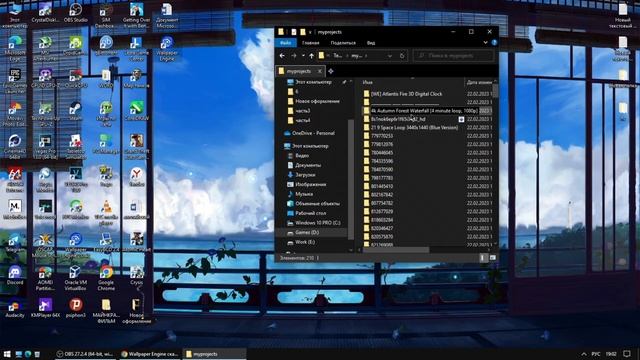Image resolution: width=640 pixels, height=360 pixels.
Task: Open Cinema 4D desktop shortcut
Action: click(15, 146)
